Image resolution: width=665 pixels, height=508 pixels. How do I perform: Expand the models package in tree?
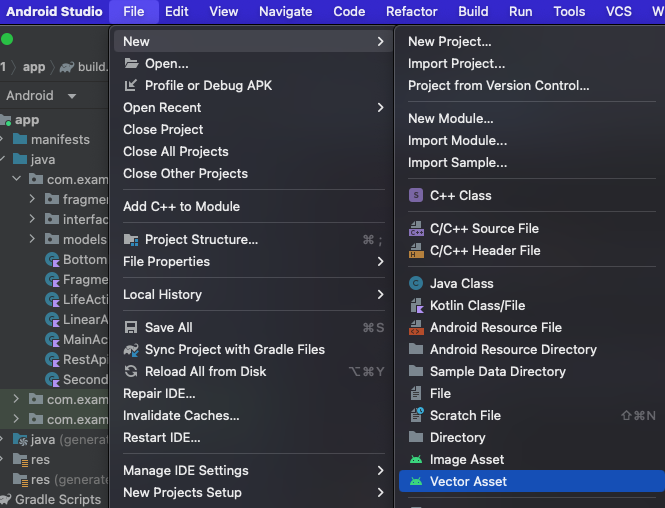pos(32,239)
